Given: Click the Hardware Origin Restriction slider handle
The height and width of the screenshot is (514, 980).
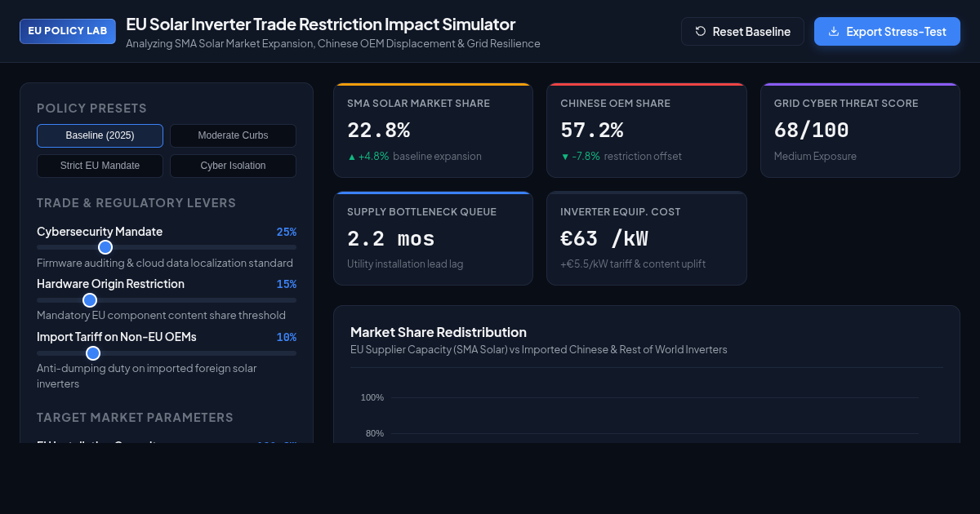Looking at the screenshot, I should pos(90,300).
